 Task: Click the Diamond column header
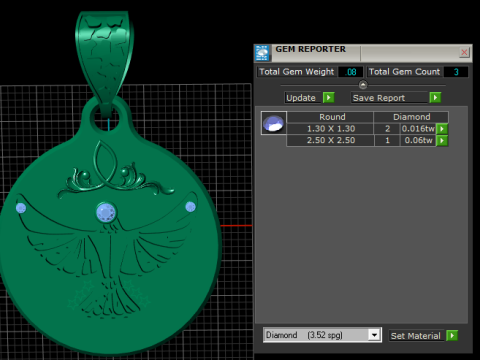pyautogui.click(x=411, y=117)
